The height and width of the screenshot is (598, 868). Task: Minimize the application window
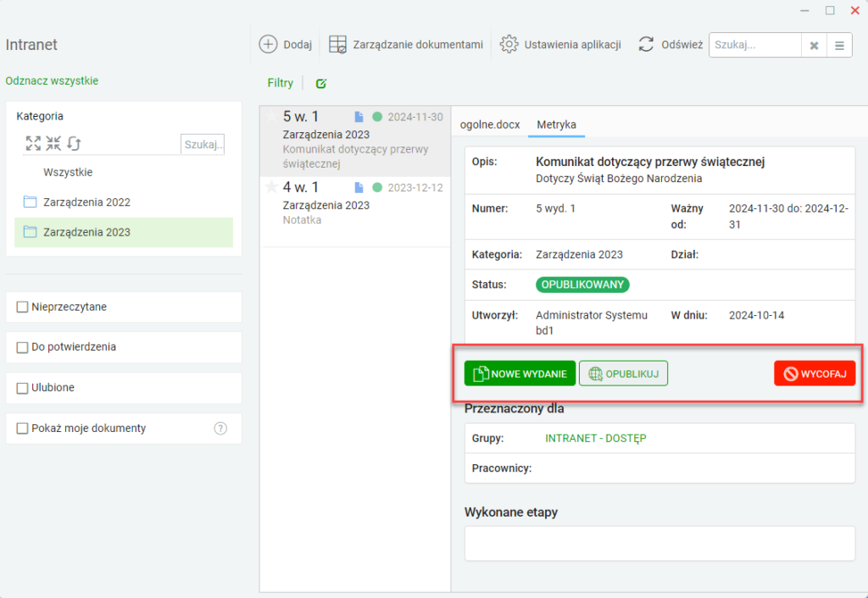pyautogui.click(x=805, y=10)
